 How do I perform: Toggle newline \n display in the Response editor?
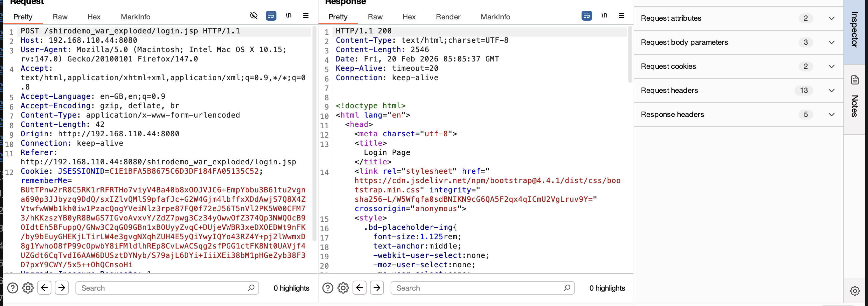pos(604,15)
